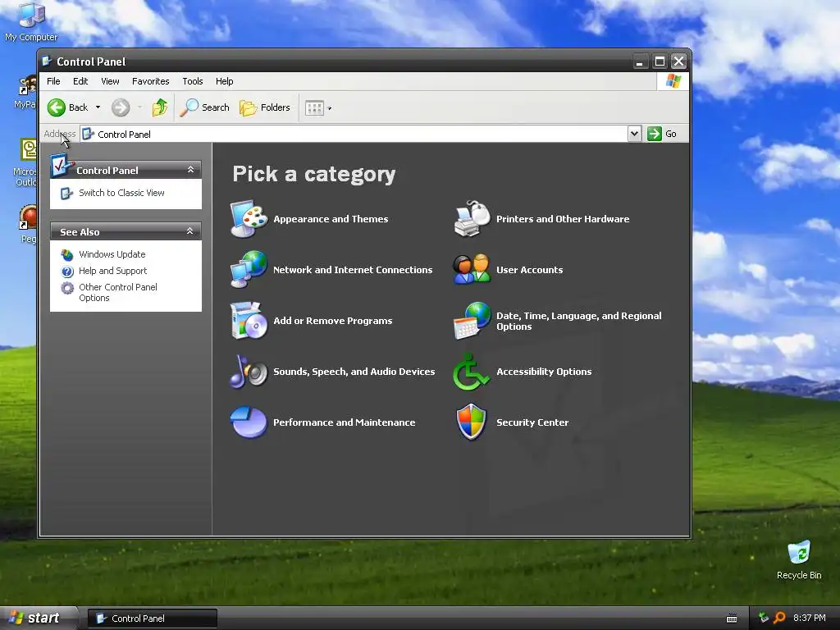This screenshot has height=630, width=840.
Task: Click the Printers and Other Hardware text
Action: (563, 219)
